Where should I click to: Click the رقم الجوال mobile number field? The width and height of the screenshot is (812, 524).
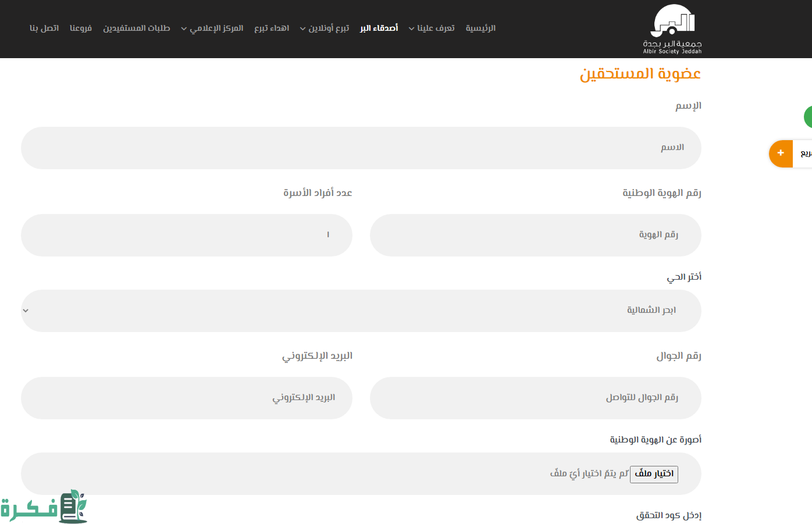(535, 398)
